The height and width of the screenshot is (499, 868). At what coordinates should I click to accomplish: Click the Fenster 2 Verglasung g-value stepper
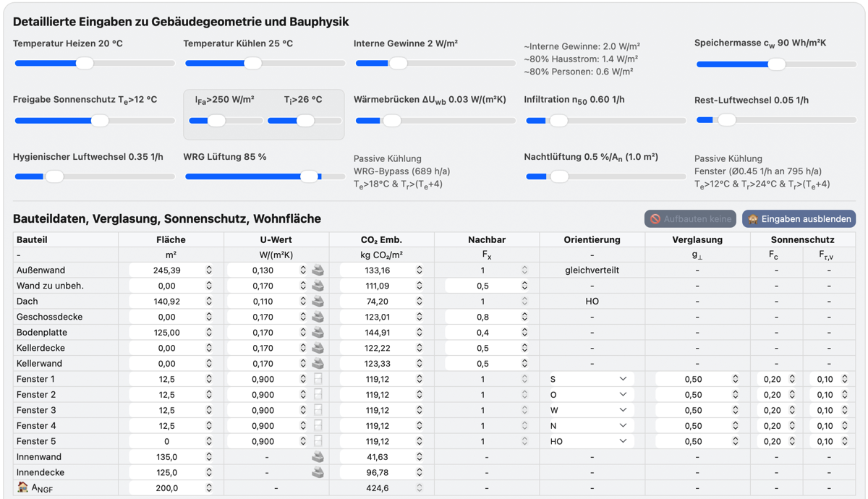point(735,395)
